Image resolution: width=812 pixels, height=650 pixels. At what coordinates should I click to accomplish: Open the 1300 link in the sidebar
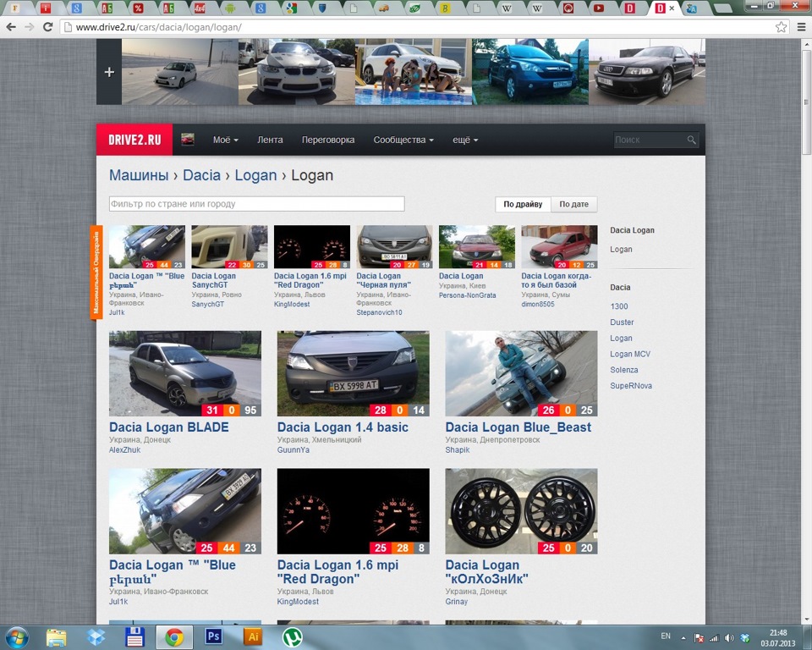619,306
